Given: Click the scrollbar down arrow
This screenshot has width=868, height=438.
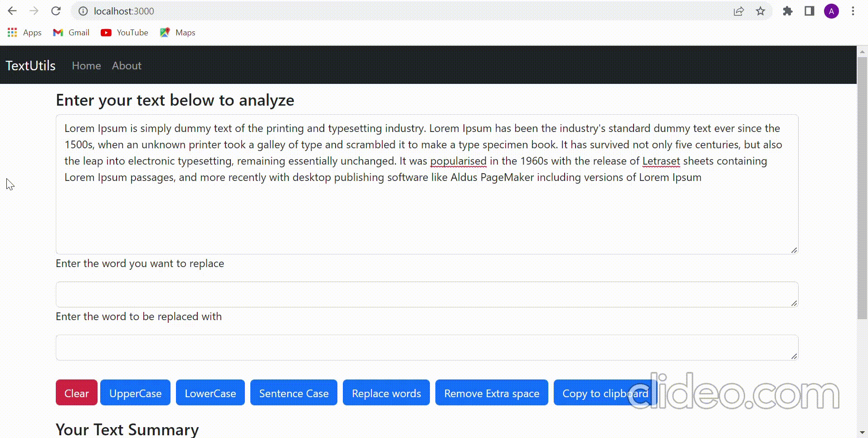Looking at the screenshot, I should (x=862, y=433).
